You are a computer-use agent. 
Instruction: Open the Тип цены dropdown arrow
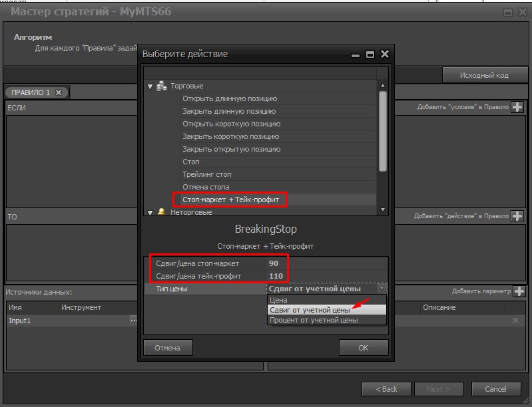(x=382, y=289)
